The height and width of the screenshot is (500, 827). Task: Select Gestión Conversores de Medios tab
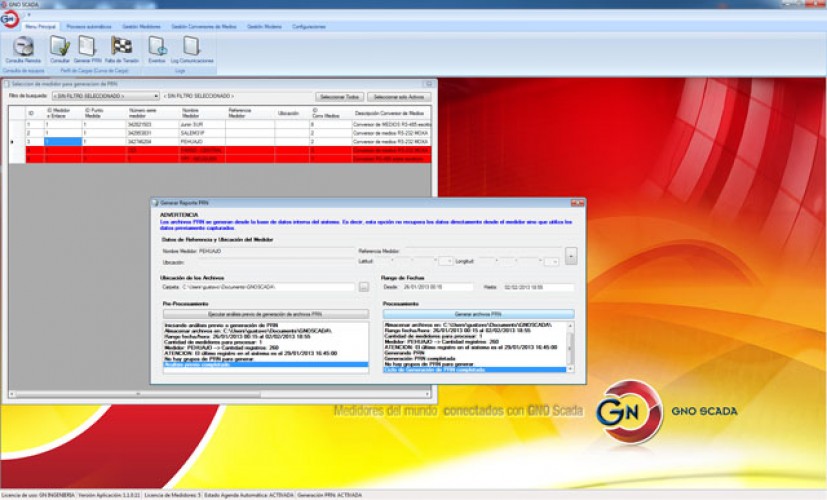[204, 26]
